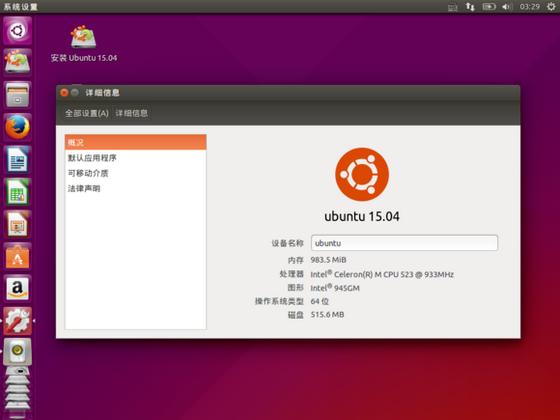560x420 pixels.
Task: Open keyboard input indicator in top panel
Action: click(x=452, y=7)
